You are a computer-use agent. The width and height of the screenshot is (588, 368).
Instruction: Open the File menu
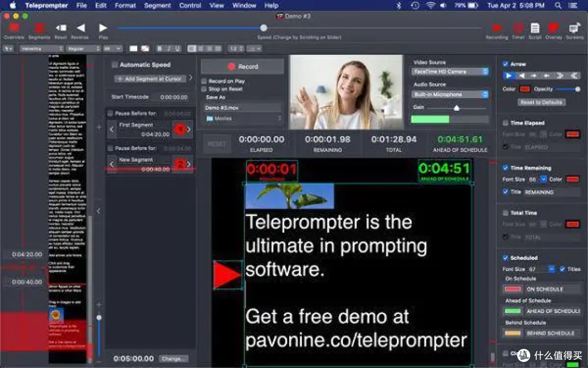pos(81,5)
